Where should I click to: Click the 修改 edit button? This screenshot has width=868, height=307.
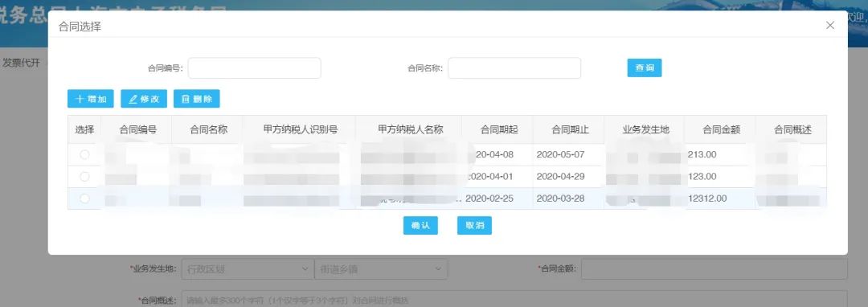click(144, 99)
